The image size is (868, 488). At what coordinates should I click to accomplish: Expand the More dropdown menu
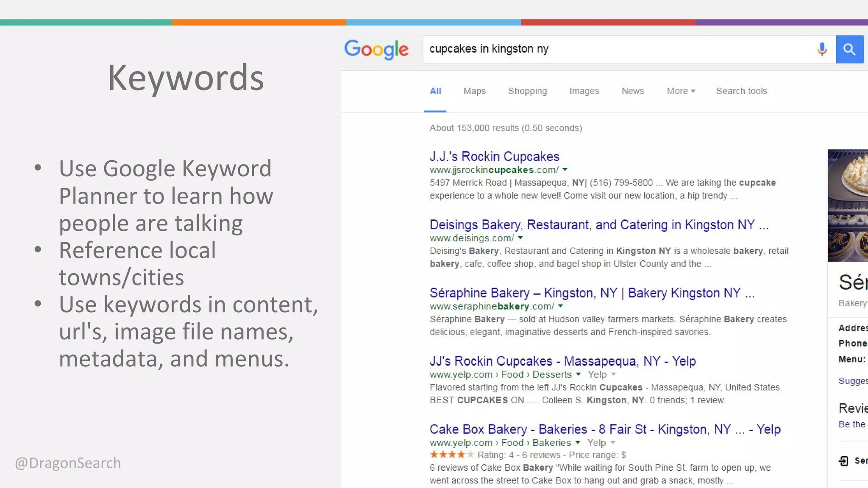pyautogui.click(x=681, y=91)
